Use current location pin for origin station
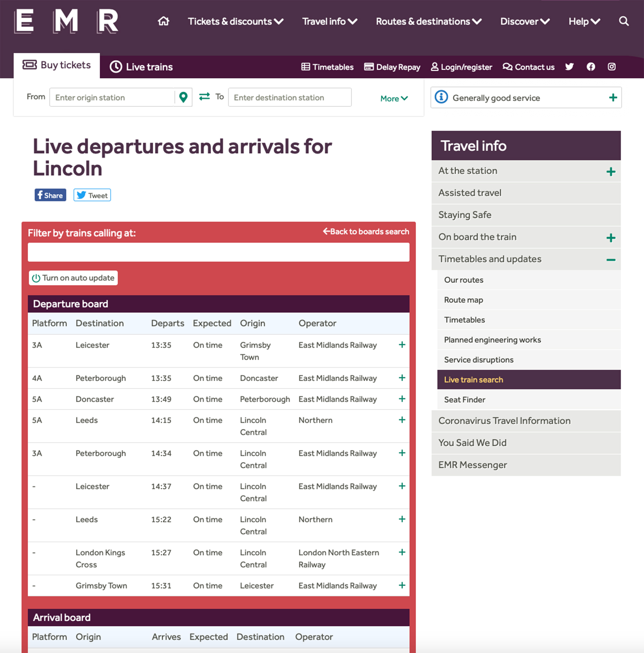This screenshot has width=644, height=653. point(183,97)
